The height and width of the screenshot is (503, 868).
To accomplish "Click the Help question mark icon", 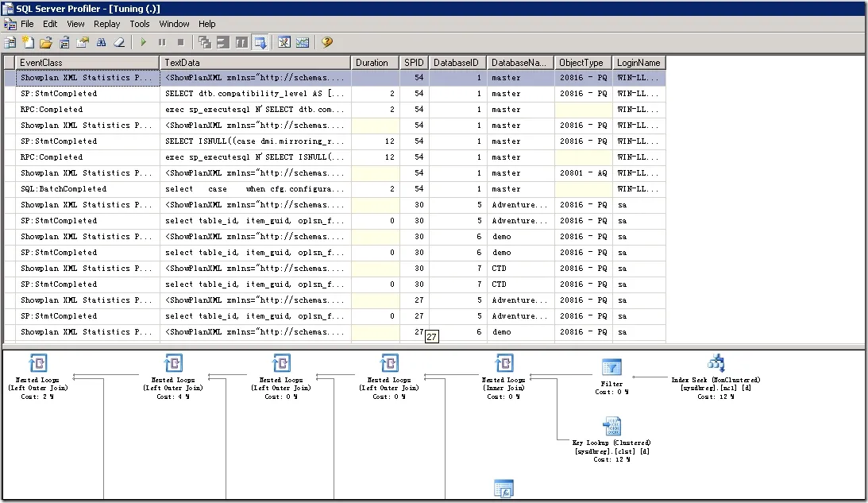I will [x=327, y=42].
